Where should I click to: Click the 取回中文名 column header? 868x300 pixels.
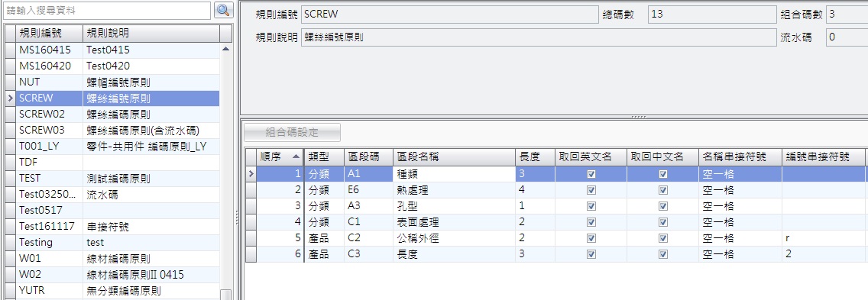[x=662, y=156]
